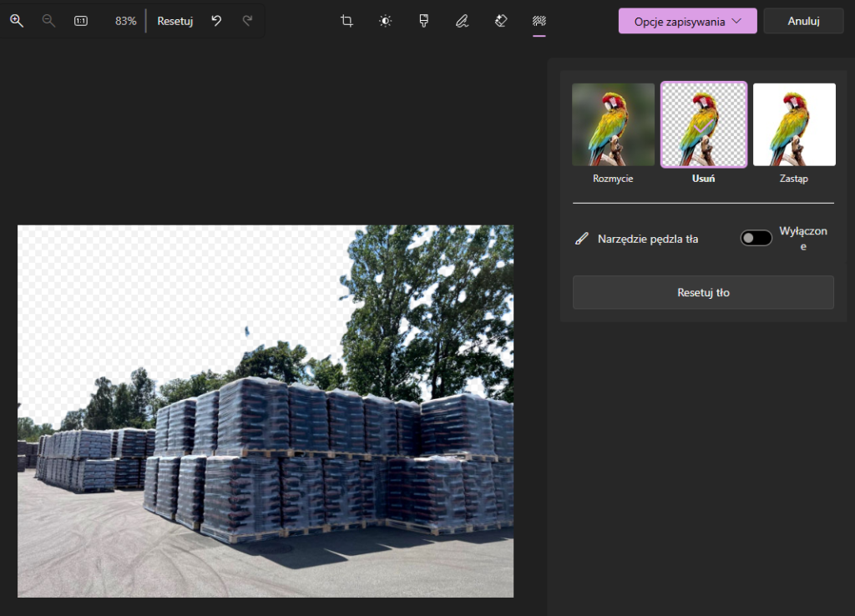The width and height of the screenshot is (855, 616).
Task: Toggle the background brush tool switch
Action: pos(756,238)
